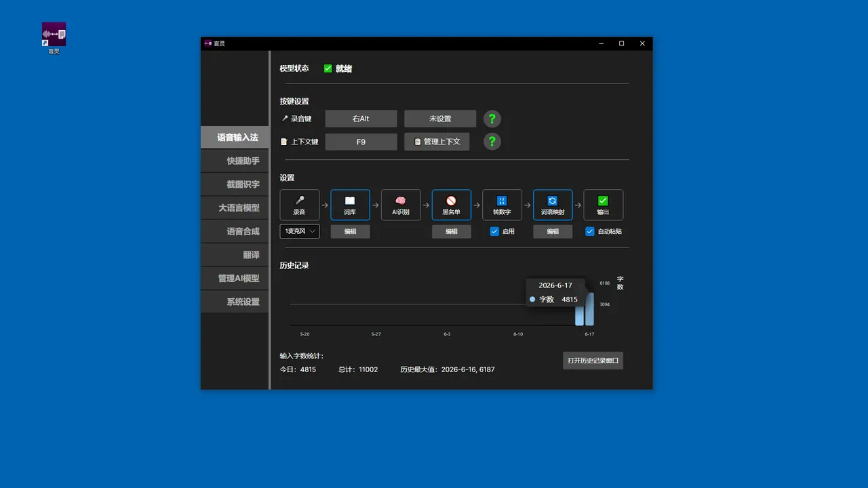This screenshot has height=488, width=868.
Task: Click 编辑 under the 词语映射 step
Action: pos(553,231)
